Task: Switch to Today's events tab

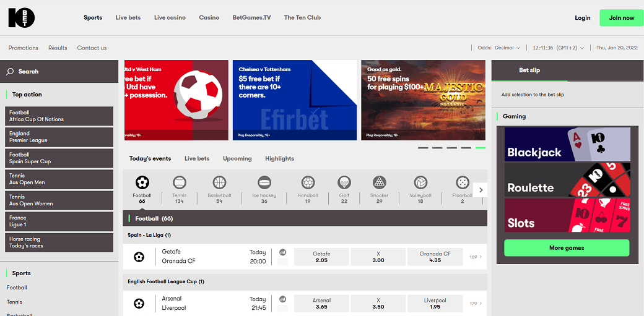Action: pyautogui.click(x=150, y=158)
